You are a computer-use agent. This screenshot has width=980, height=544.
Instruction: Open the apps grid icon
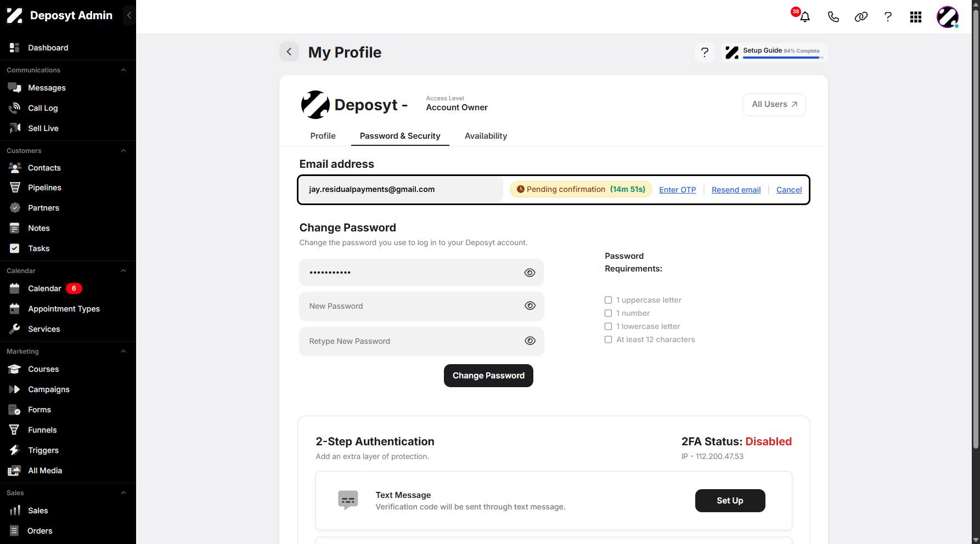click(x=916, y=17)
